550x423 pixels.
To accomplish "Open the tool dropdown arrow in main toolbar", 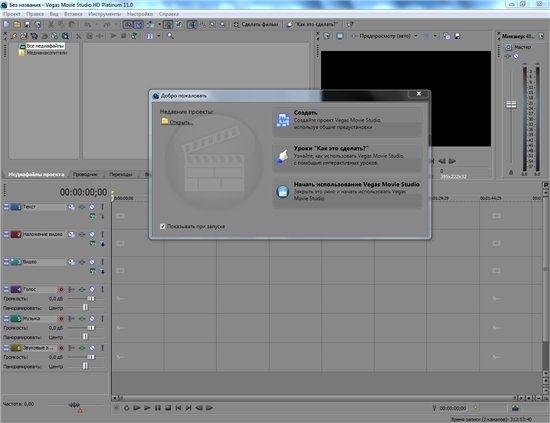I will [159, 24].
